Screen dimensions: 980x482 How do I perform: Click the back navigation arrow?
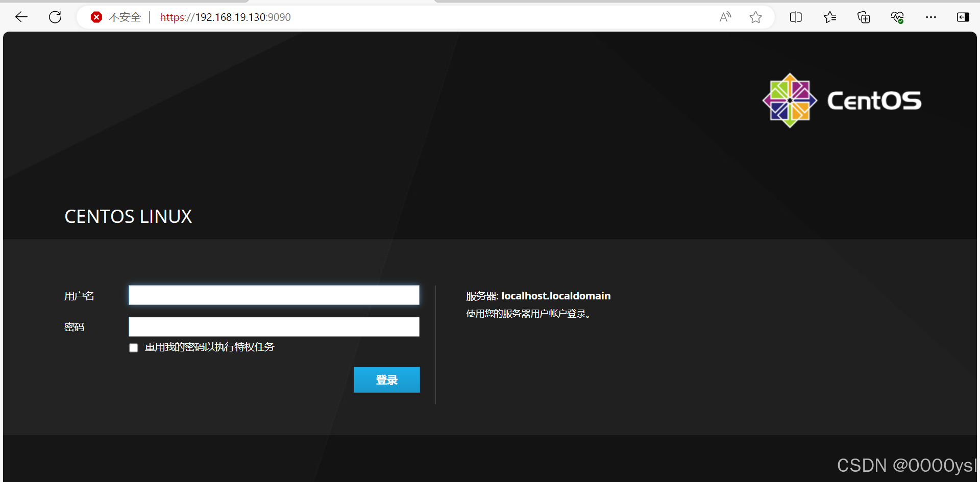(21, 17)
